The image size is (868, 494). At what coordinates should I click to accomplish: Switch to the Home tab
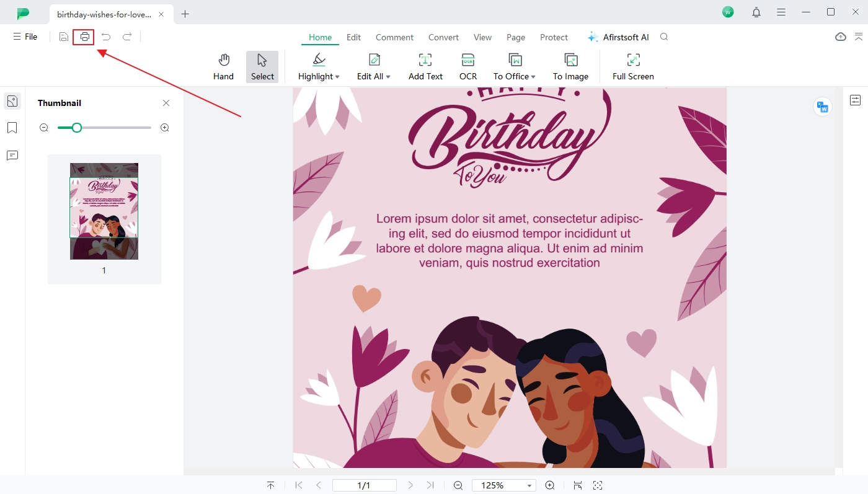pyautogui.click(x=320, y=37)
